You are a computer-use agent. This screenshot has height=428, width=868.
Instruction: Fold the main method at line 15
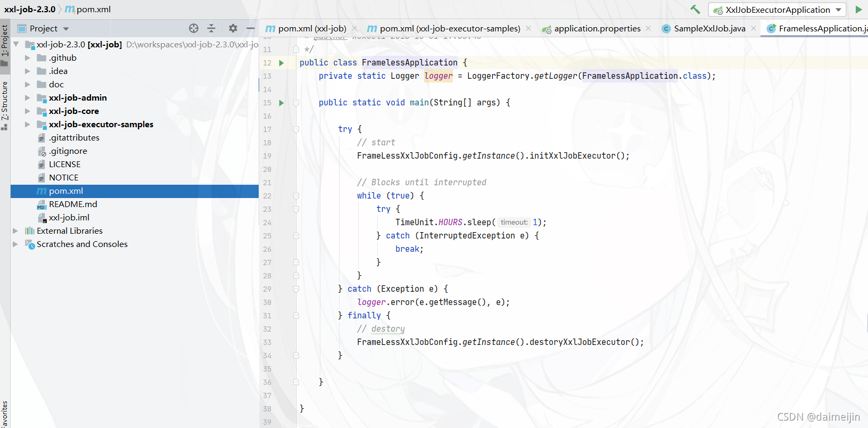(296, 103)
